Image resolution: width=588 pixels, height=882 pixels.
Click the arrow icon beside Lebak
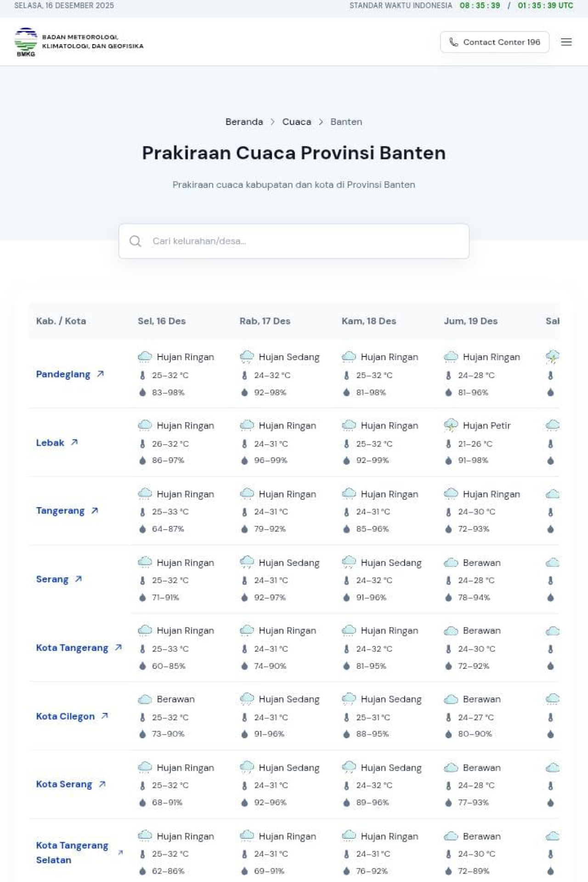[74, 442]
